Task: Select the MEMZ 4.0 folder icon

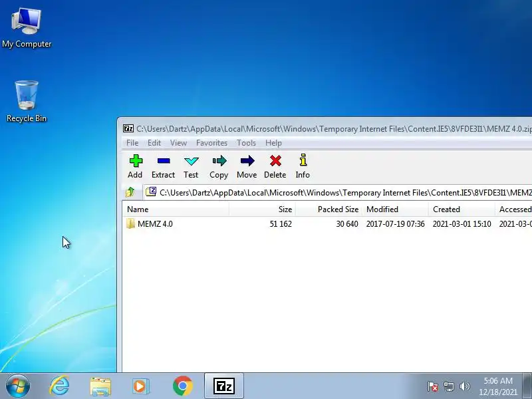Action: tap(130, 223)
